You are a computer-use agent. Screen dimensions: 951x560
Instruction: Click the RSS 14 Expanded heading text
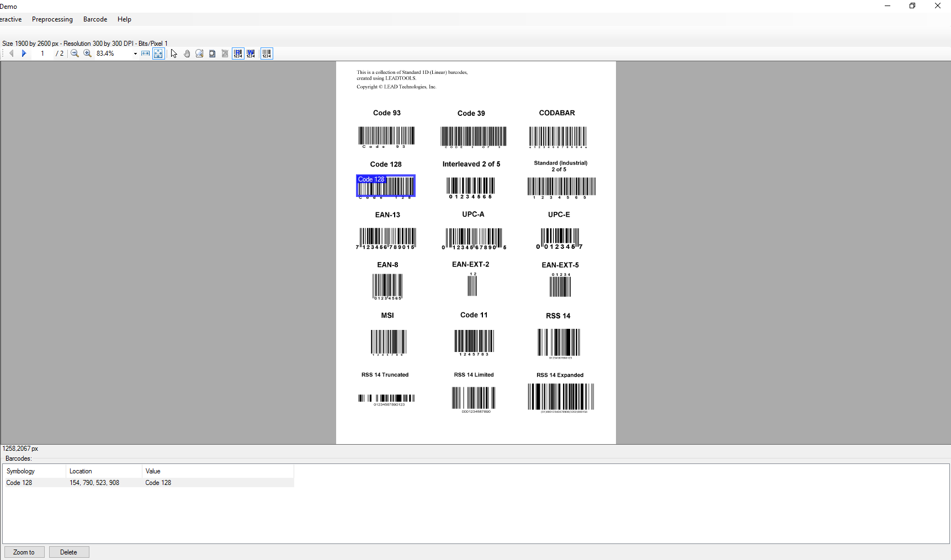point(560,375)
